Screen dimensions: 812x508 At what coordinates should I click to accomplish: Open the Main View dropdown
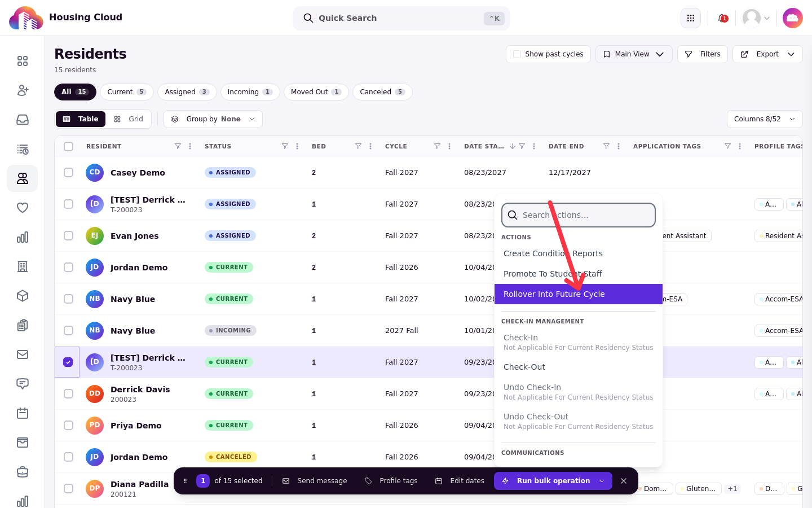click(x=634, y=54)
